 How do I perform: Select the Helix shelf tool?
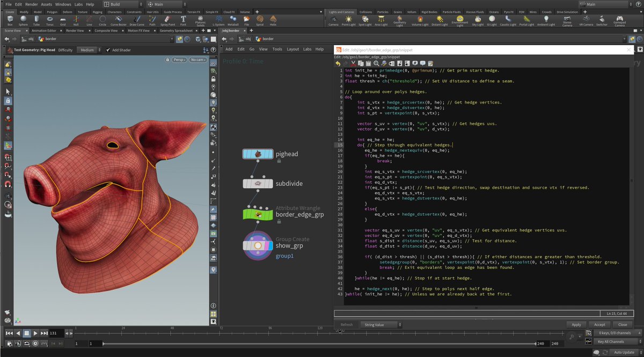[x=274, y=20]
